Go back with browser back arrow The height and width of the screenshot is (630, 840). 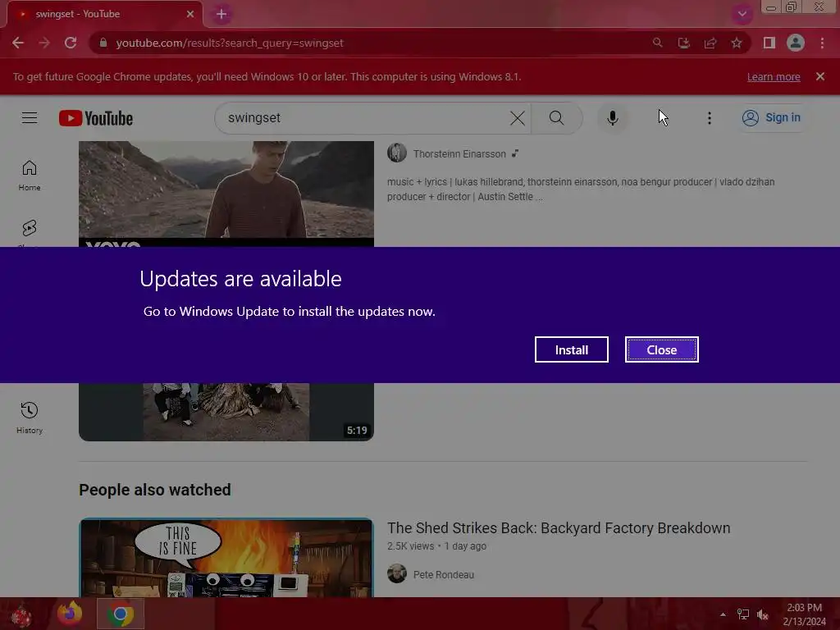tap(18, 43)
